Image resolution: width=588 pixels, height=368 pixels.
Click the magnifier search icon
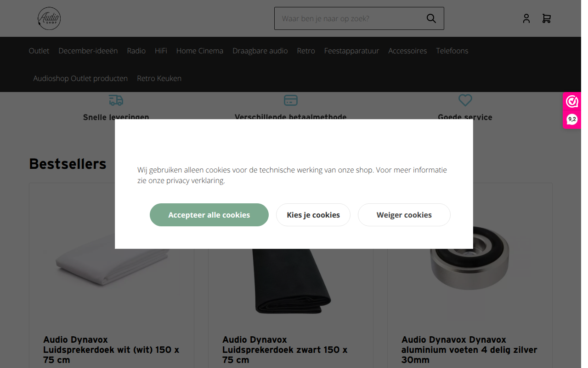click(x=431, y=18)
